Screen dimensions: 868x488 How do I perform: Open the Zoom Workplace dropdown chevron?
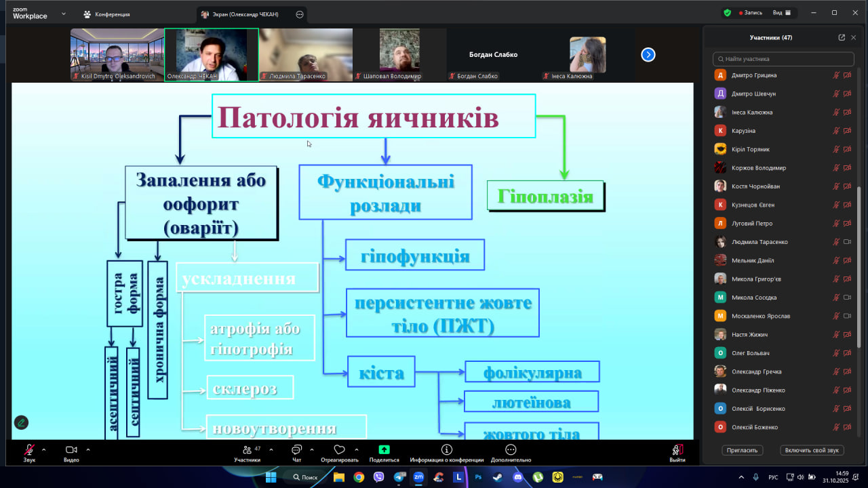64,14
